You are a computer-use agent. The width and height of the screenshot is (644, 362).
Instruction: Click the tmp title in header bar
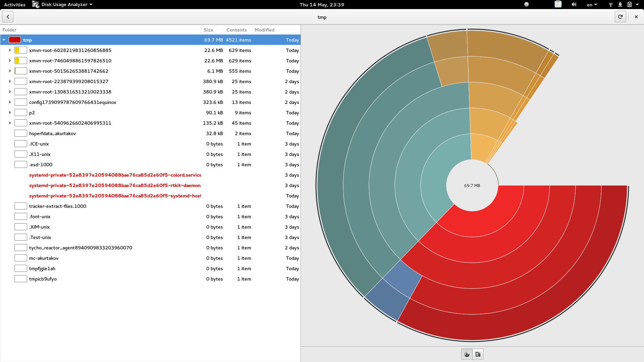(322, 17)
